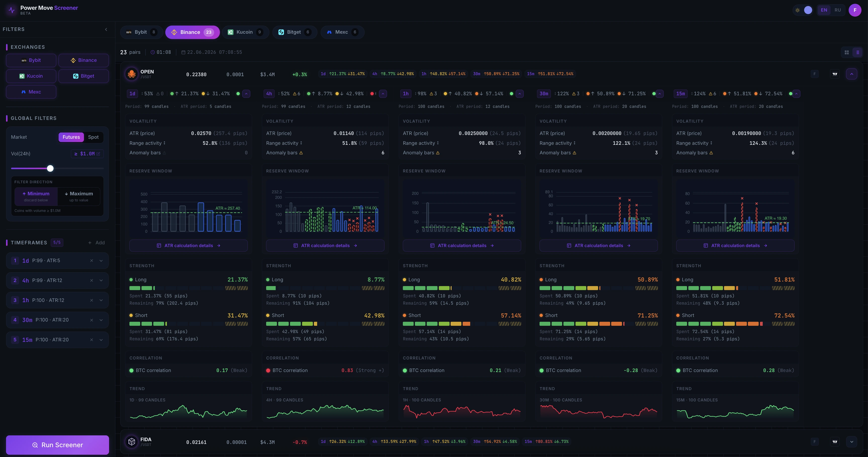Click the Vol(24h) slider handle

click(50, 168)
